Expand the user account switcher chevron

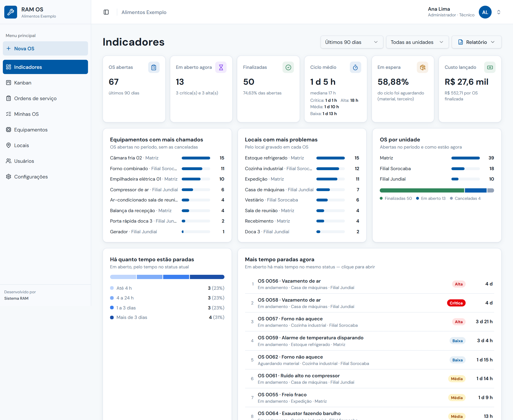(499, 12)
